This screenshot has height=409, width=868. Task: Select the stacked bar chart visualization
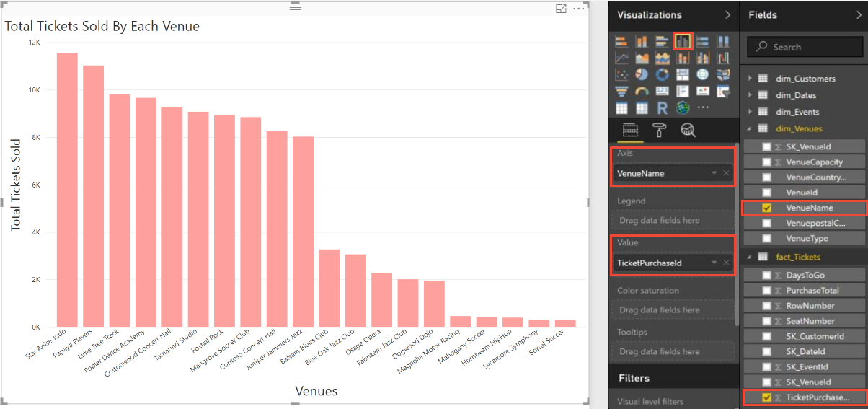621,41
